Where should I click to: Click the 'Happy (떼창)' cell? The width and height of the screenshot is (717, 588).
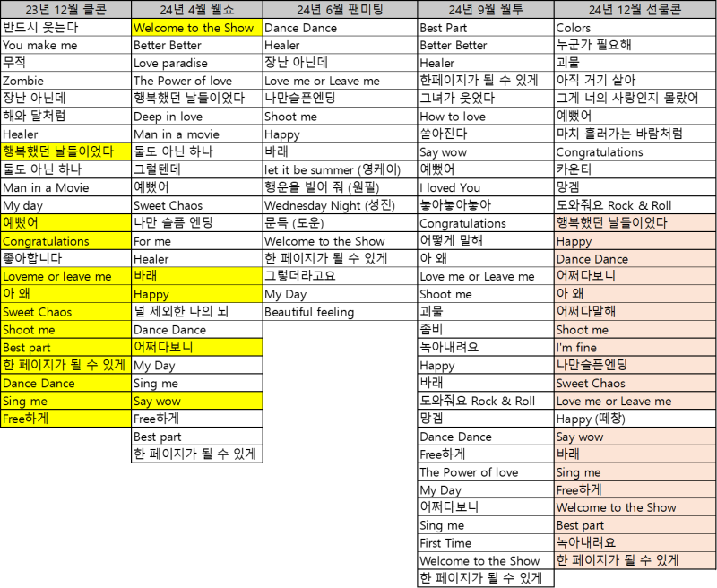(x=635, y=419)
